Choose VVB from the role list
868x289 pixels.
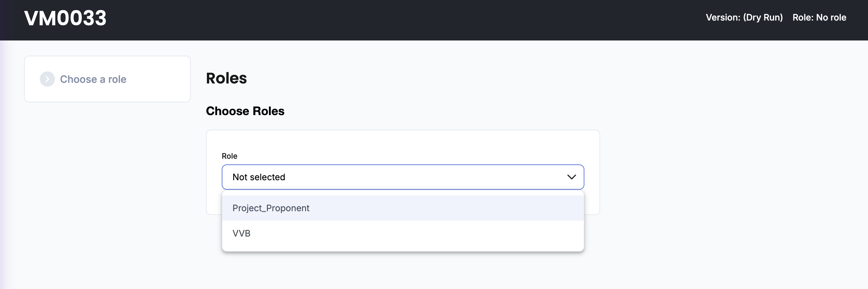(242, 233)
